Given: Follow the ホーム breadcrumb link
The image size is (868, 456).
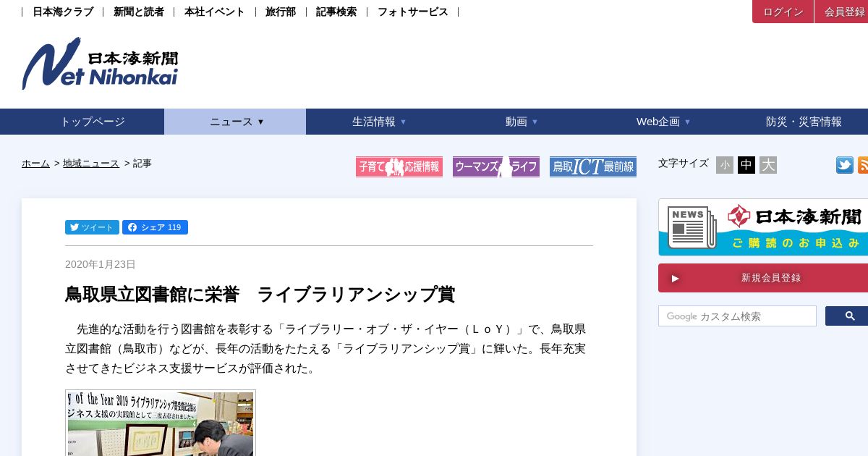Looking at the screenshot, I should point(35,164).
